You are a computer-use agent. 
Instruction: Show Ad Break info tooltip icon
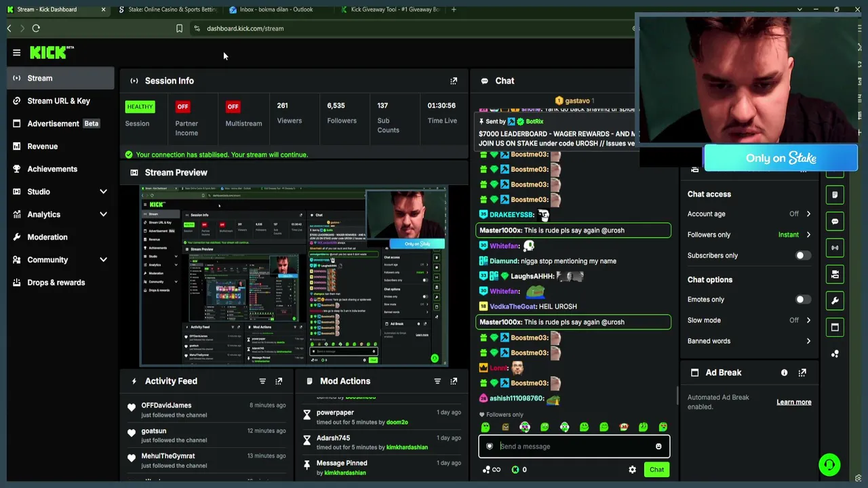tap(785, 372)
